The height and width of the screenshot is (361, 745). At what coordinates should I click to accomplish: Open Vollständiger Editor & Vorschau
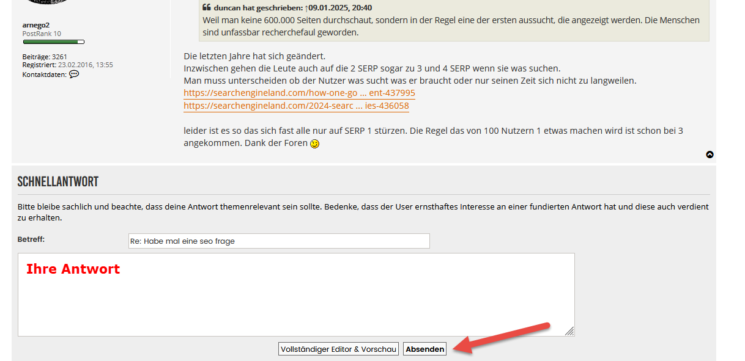click(x=338, y=349)
